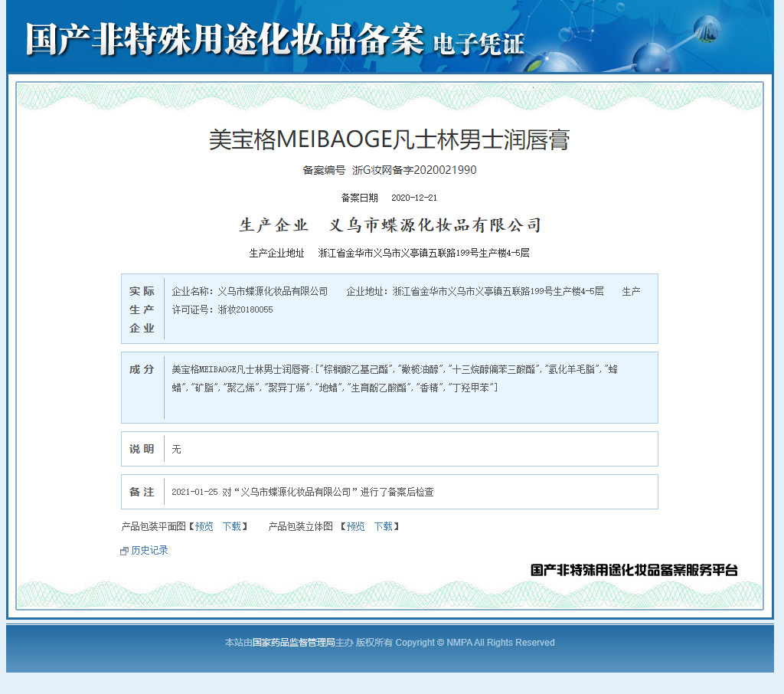
Task: Click the 说明 row label
Action: [142, 449]
